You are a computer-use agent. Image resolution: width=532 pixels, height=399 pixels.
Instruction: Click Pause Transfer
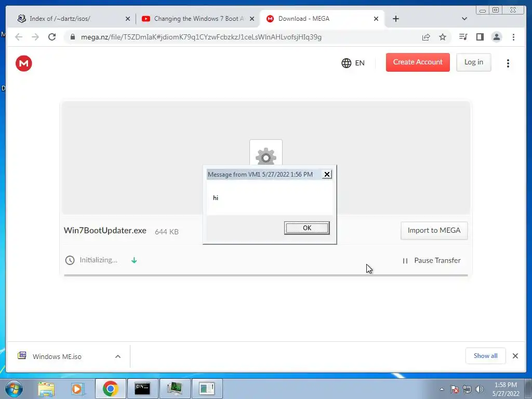pos(432,261)
